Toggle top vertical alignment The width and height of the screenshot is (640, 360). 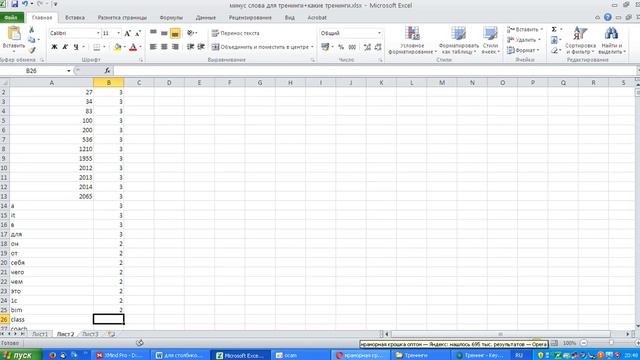click(x=153, y=33)
